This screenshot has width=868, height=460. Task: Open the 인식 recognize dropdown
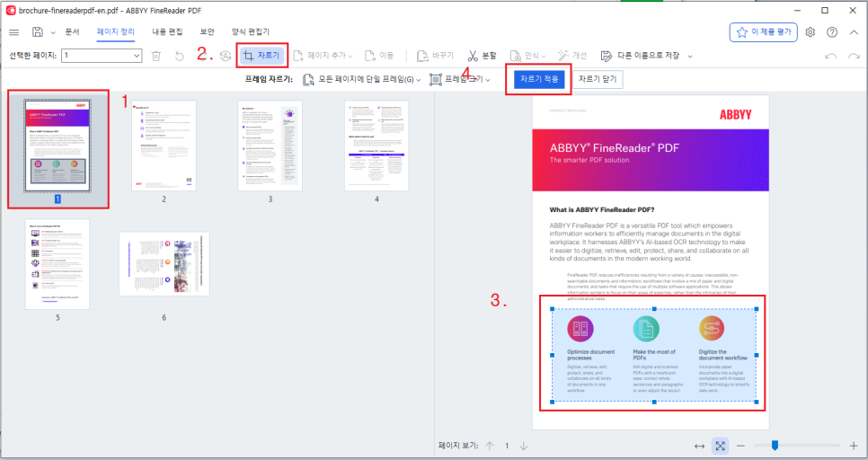click(527, 56)
